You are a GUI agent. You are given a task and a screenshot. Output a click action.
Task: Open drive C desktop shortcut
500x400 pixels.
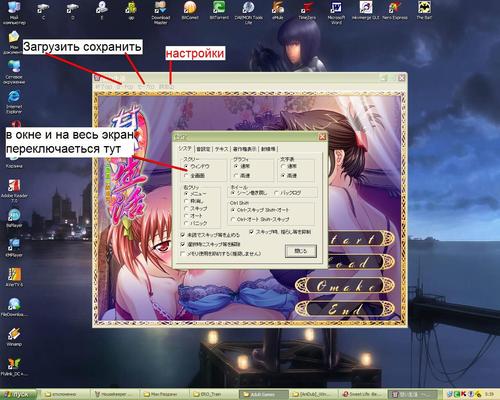click(43, 11)
